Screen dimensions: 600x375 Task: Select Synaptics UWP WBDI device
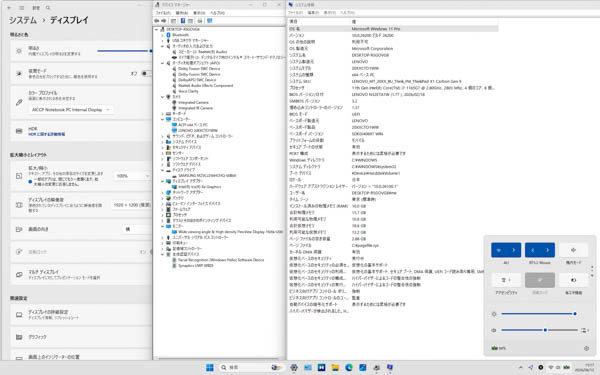coord(196,265)
